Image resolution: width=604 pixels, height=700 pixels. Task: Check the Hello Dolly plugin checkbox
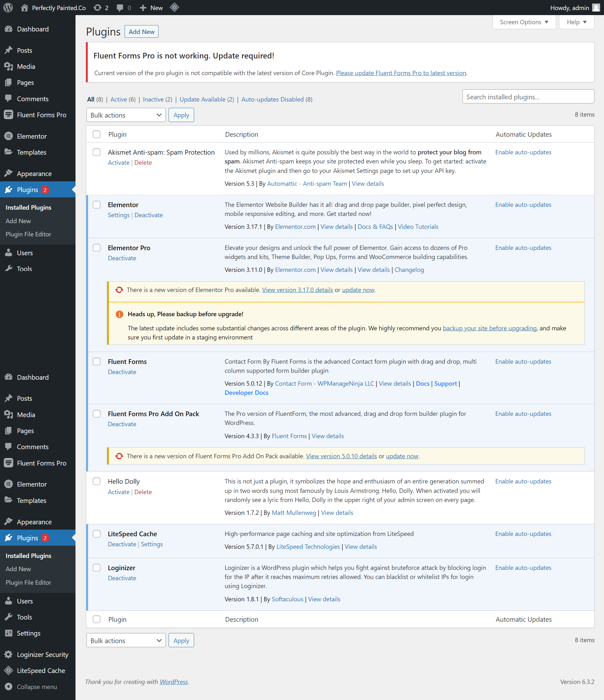click(x=97, y=482)
